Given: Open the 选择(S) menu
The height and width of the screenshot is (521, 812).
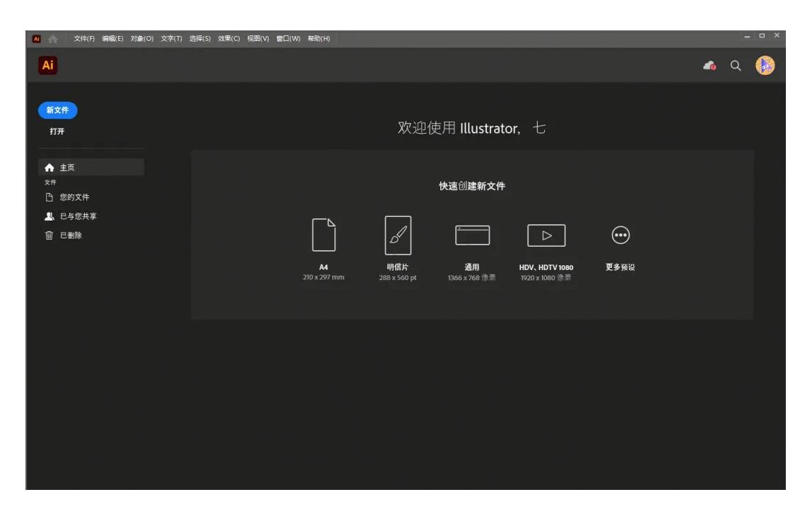Looking at the screenshot, I should pyautogui.click(x=200, y=39).
